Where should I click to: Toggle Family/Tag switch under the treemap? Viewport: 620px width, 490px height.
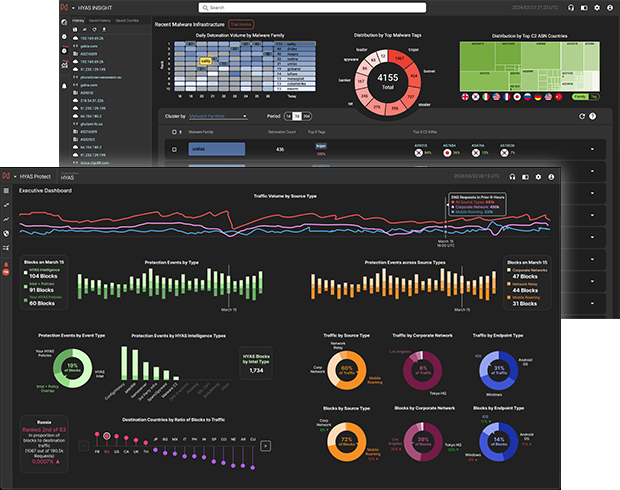pyautogui.click(x=585, y=96)
